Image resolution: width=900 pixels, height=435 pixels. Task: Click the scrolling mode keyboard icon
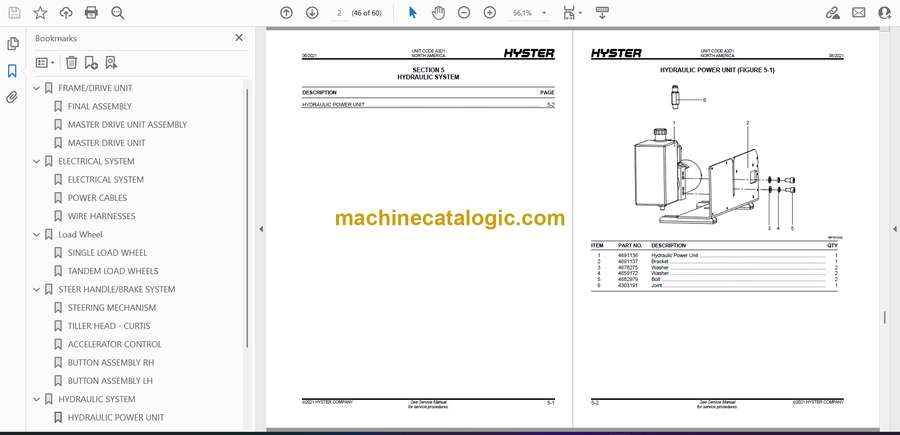(602, 13)
